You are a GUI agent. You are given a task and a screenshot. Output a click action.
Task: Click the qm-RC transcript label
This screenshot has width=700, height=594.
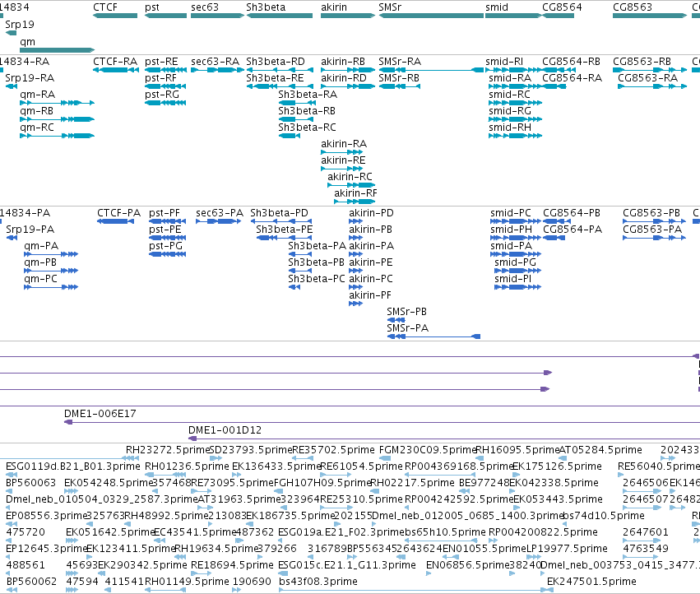point(37,128)
